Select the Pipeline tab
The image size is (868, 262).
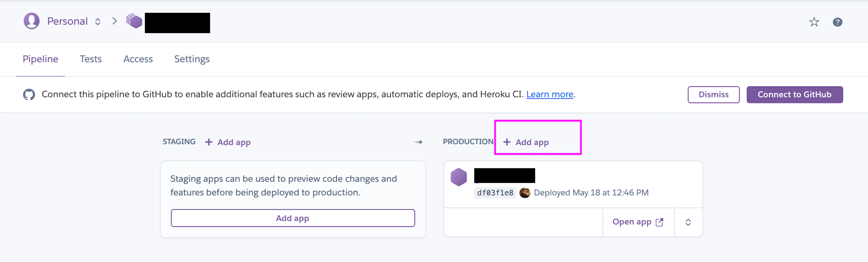(x=40, y=59)
